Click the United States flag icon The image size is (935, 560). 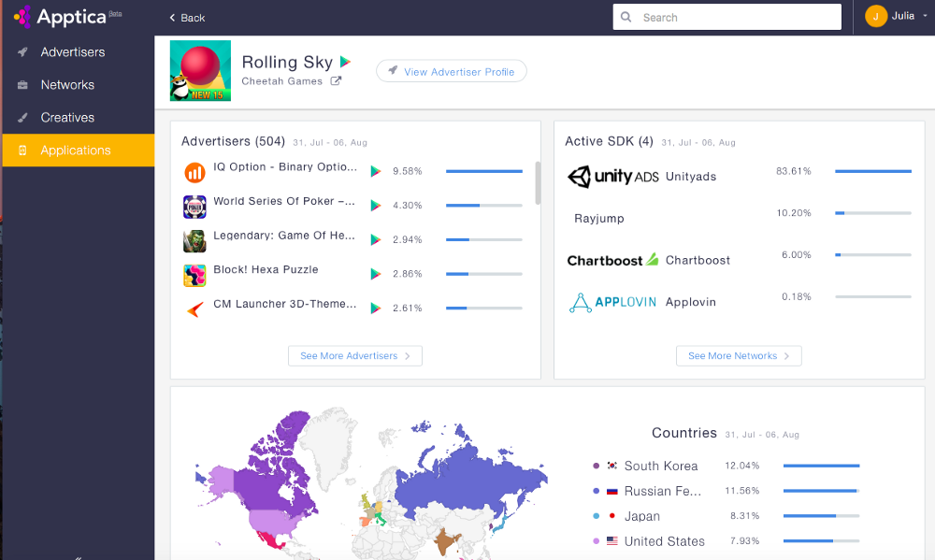coord(611,541)
